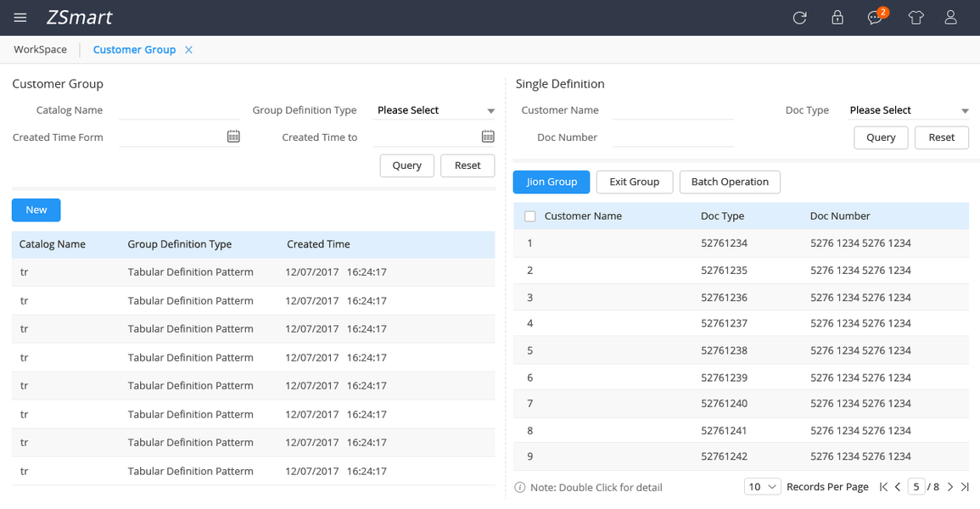Screen dimensions: 980x509
Task: Open Created Time Form calendar picker
Action: pos(233,137)
